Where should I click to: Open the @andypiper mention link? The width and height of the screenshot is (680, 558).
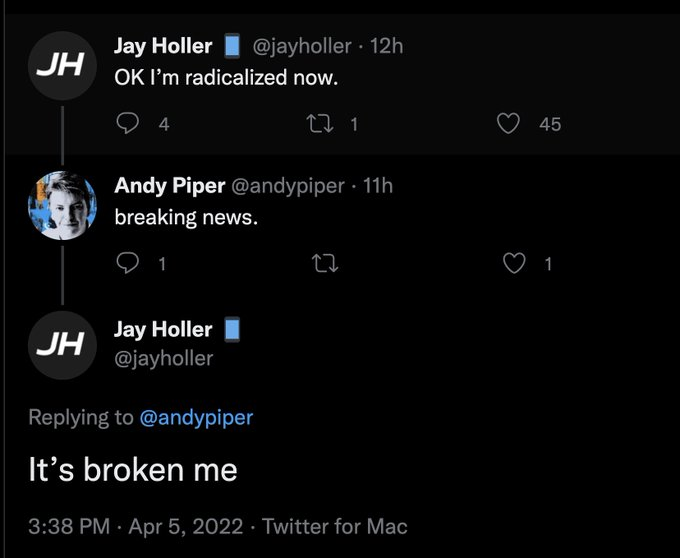(197, 417)
